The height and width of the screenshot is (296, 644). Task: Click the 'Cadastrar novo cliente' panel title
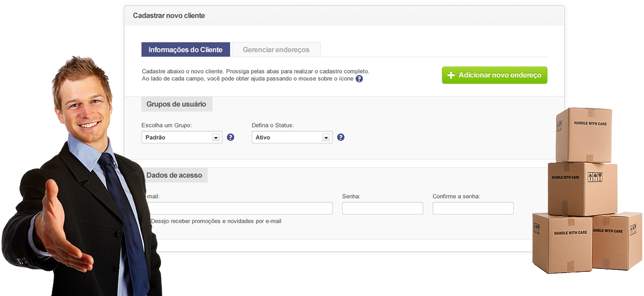(x=169, y=15)
